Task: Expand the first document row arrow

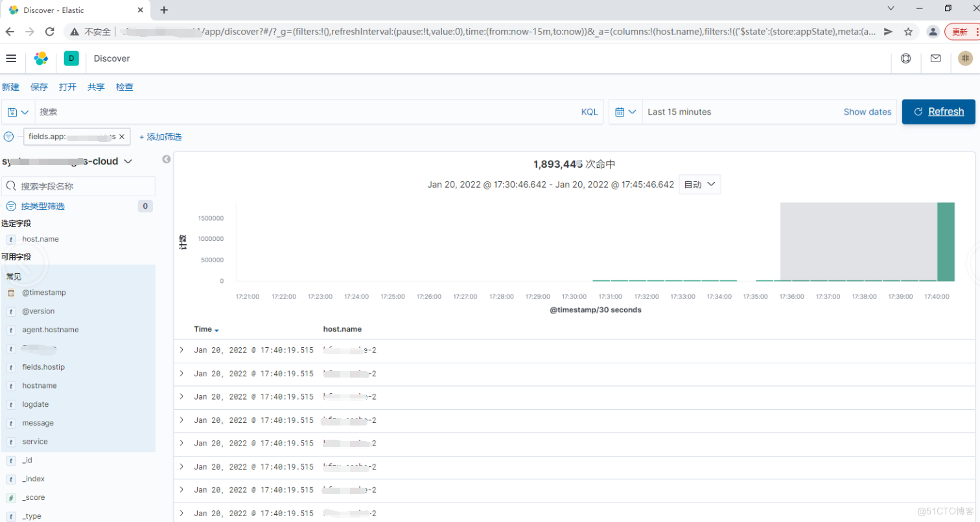Action: click(181, 350)
